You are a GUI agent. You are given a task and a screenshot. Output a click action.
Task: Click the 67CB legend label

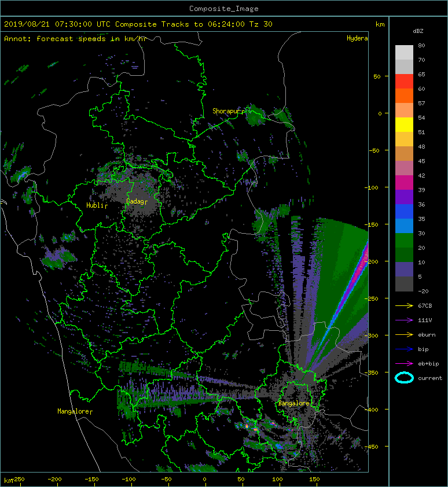425,305
